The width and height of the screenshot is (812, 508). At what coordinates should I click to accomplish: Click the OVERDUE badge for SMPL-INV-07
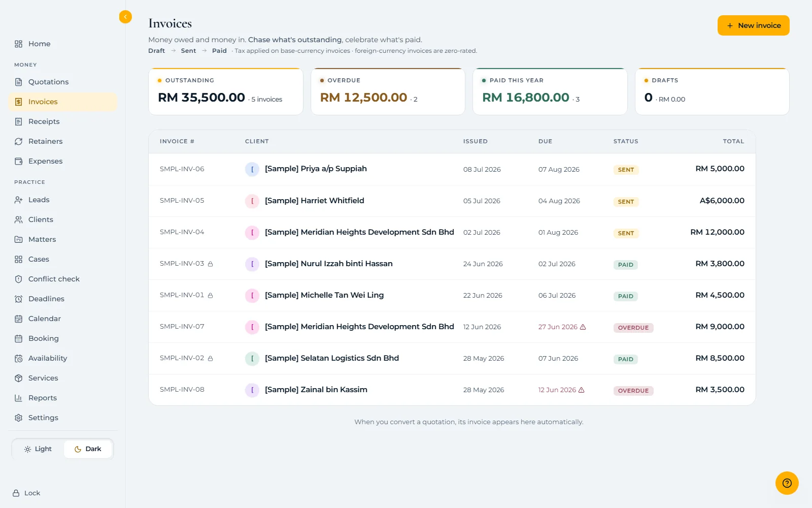click(633, 328)
